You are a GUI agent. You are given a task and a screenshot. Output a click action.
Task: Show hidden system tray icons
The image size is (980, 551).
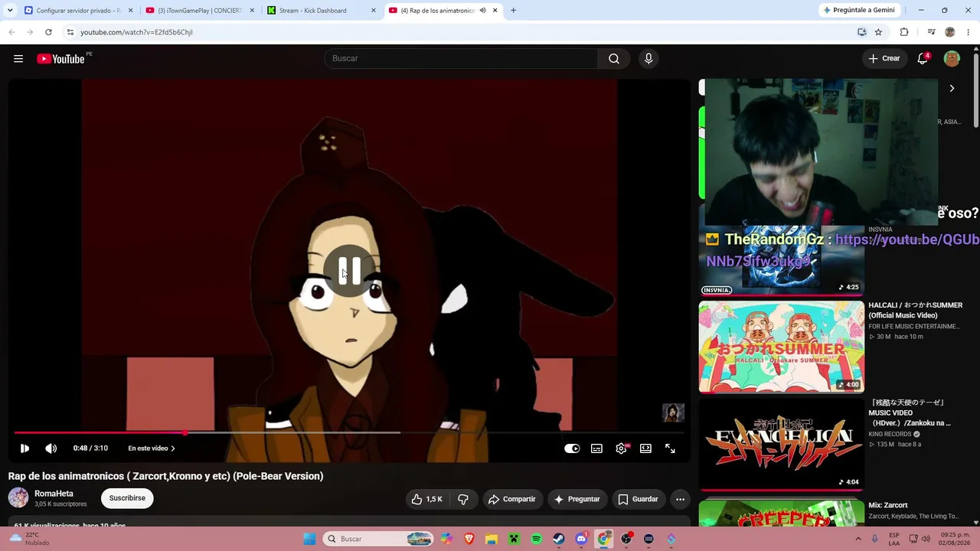[x=858, y=539]
